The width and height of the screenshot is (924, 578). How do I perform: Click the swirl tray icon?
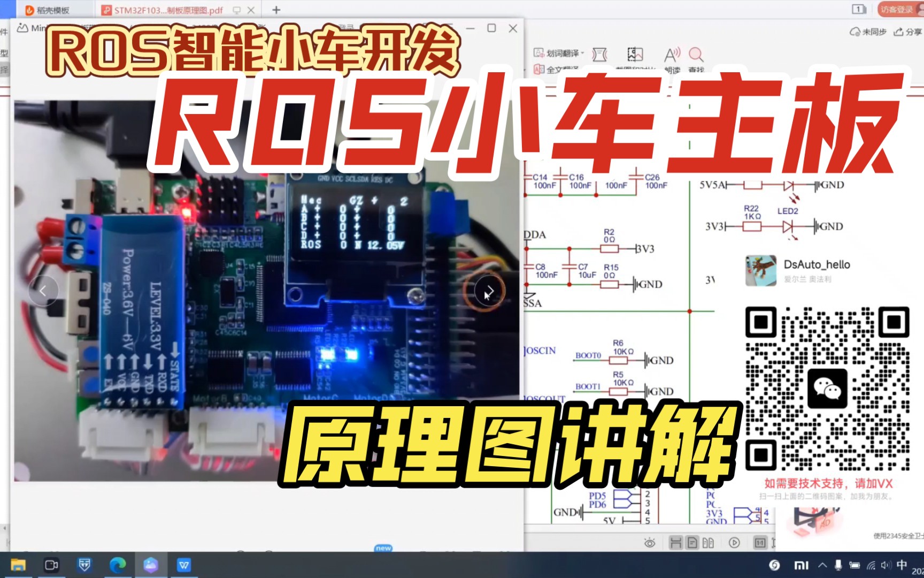[x=774, y=565]
